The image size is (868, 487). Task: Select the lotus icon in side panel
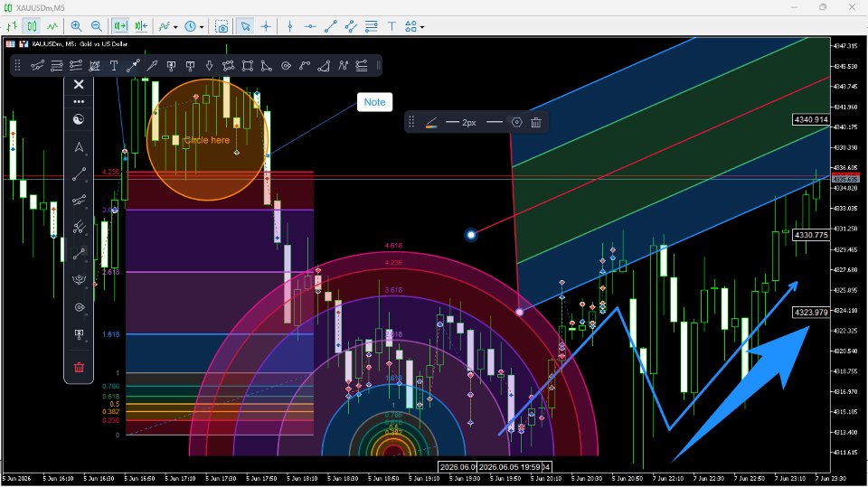(x=79, y=280)
